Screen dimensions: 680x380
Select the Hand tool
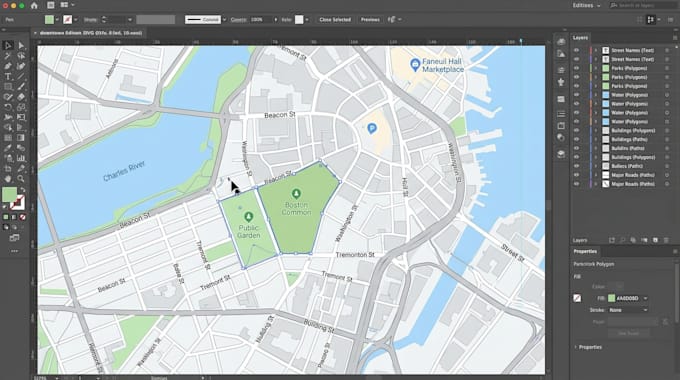pos(8,179)
